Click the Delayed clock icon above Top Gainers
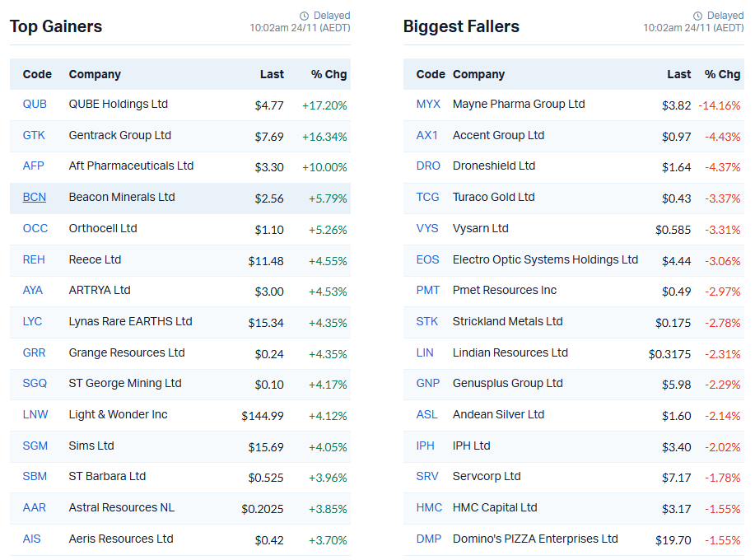The width and height of the screenshot is (755, 560). point(305,16)
